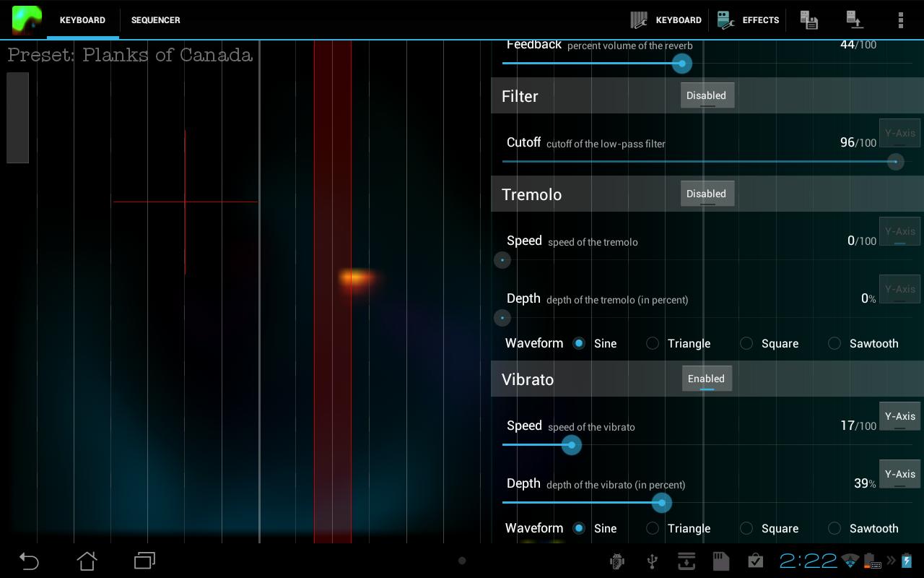Open Android debugging notification icon
Viewport: 924px width, 578px height.
coord(617,561)
